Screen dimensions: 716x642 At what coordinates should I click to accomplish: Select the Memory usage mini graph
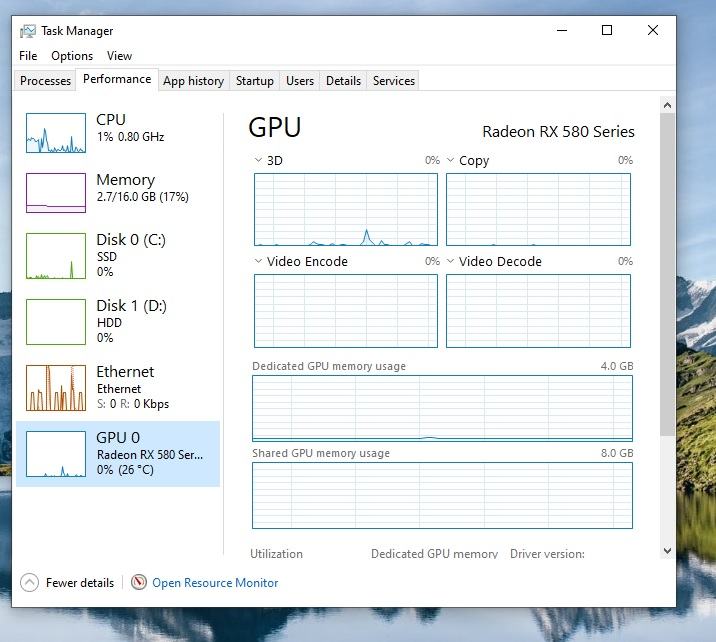coord(56,193)
